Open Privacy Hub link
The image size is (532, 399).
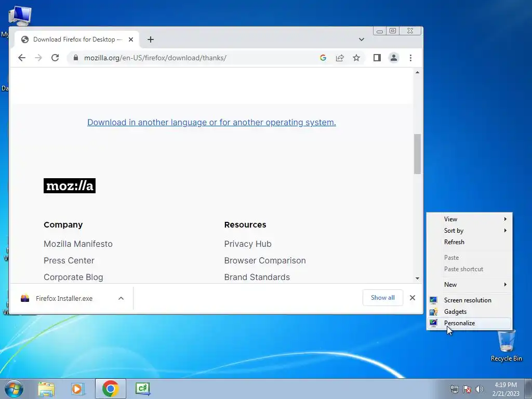[248, 244]
